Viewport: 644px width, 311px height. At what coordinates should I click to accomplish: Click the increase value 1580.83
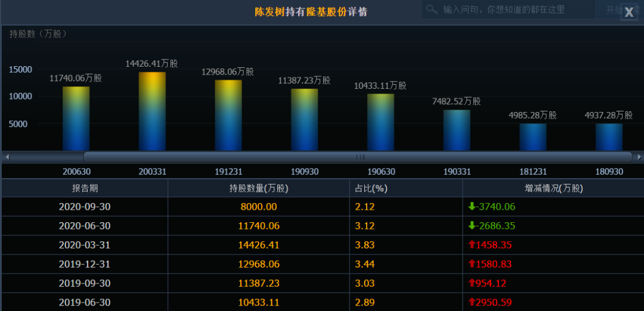coord(490,264)
